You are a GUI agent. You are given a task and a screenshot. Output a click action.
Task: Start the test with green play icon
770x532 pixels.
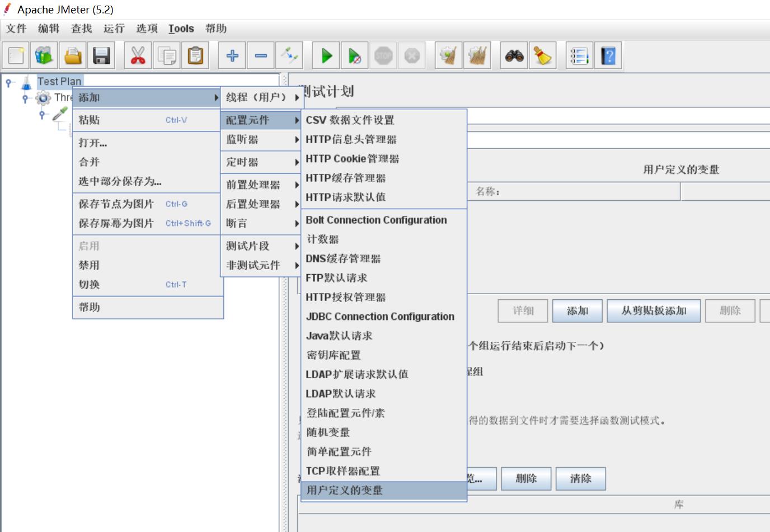tap(326, 55)
